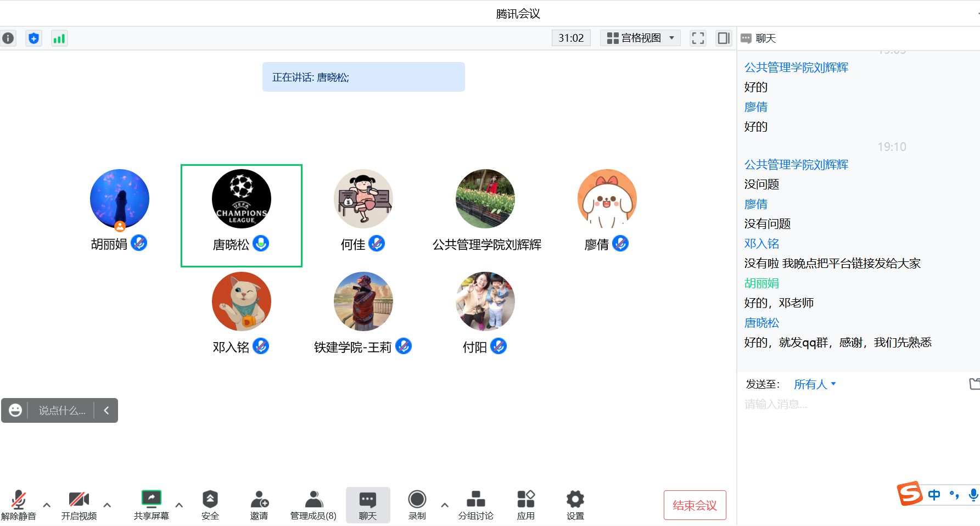The width and height of the screenshot is (980, 526).
Task: Click the End Meeting (结束会议) button
Action: click(x=695, y=505)
